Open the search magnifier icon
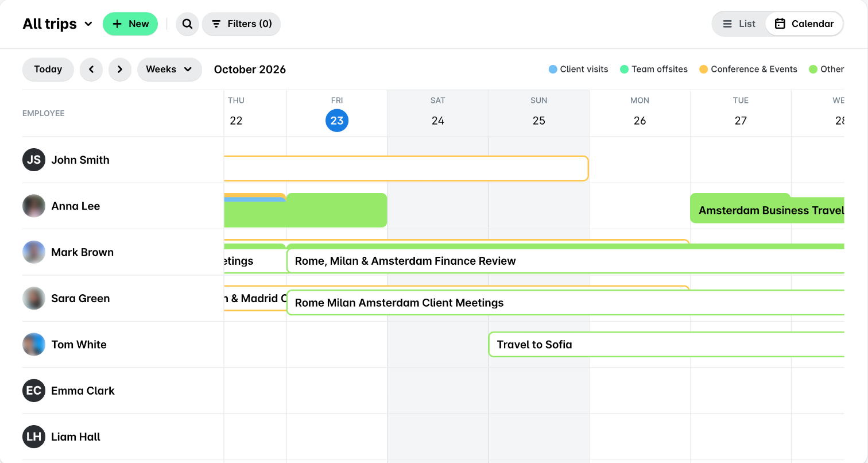Viewport: 868px width, 463px height. point(187,24)
